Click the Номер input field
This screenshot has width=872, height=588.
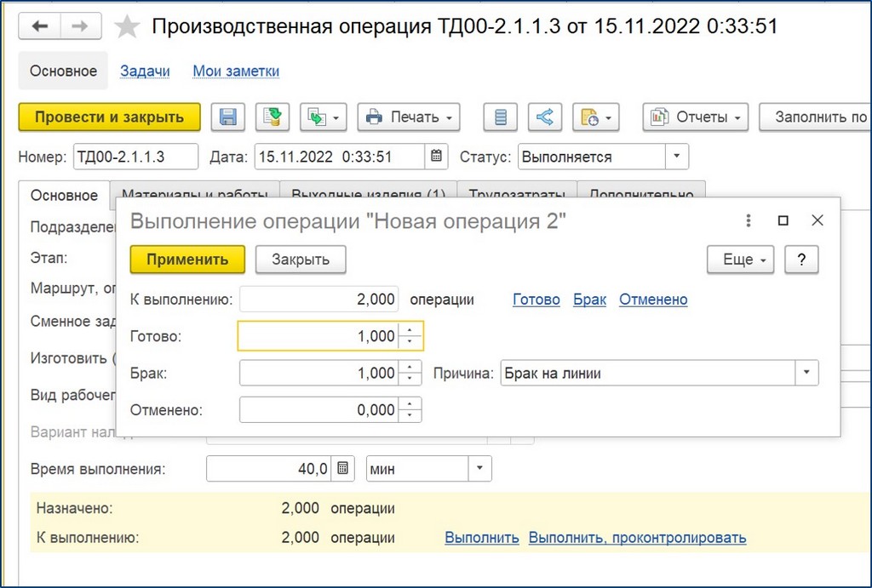135,157
